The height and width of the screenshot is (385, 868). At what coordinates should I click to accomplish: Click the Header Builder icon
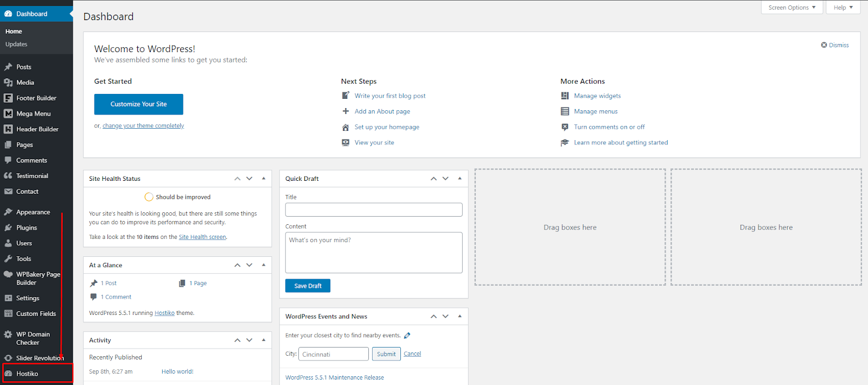(8, 129)
